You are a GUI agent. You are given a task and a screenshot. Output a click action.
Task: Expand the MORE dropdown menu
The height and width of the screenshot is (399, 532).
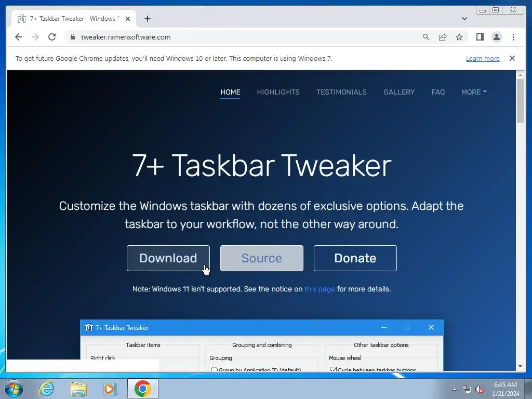click(474, 92)
